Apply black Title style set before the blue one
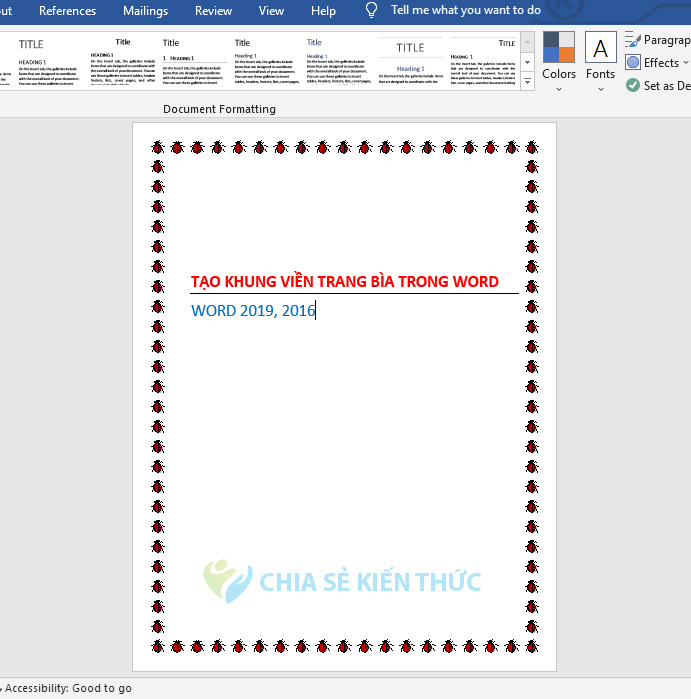The height and width of the screenshot is (699, 691). [267, 62]
